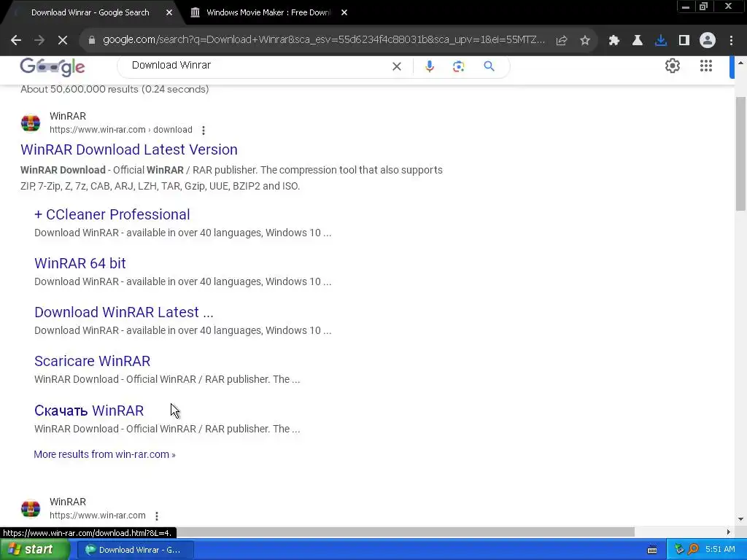Open the CCleaner Professional sitelink
Screen dimensions: 747x560
(112, 214)
